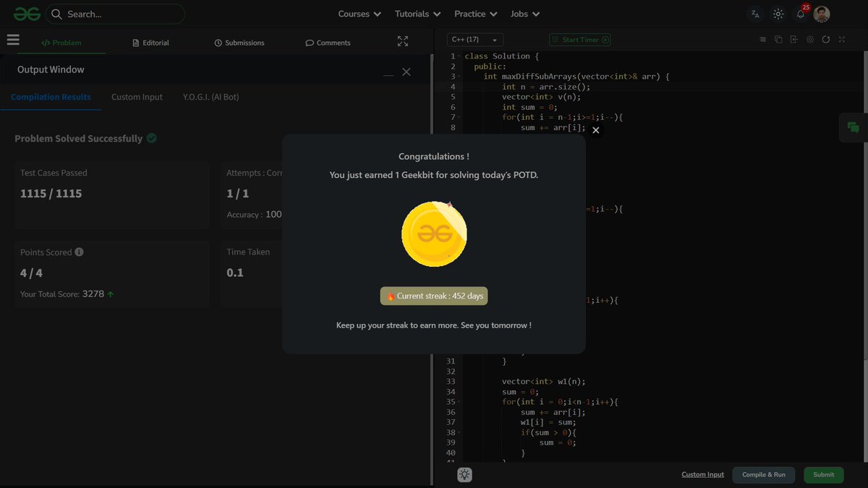Click the Geekbit gold coin image
Image resolution: width=868 pixels, height=488 pixels.
434,234
